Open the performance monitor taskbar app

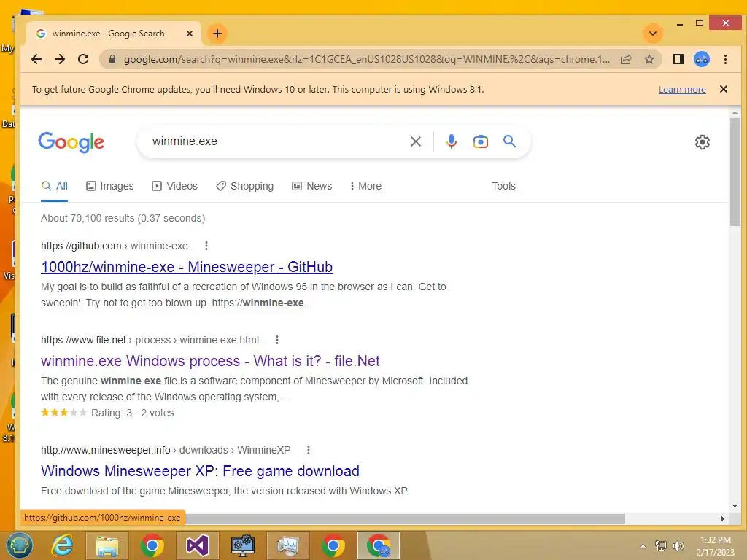[x=287, y=545]
